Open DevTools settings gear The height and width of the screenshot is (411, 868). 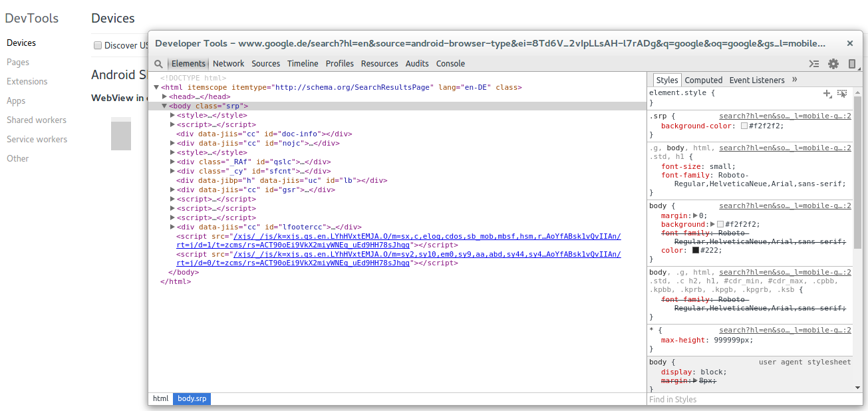click(x=833, y=64)
